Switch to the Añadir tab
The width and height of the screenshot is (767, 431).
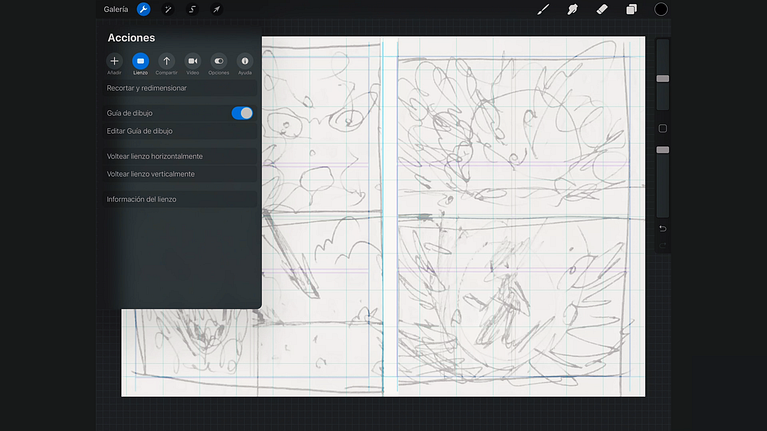click(114, 62)
